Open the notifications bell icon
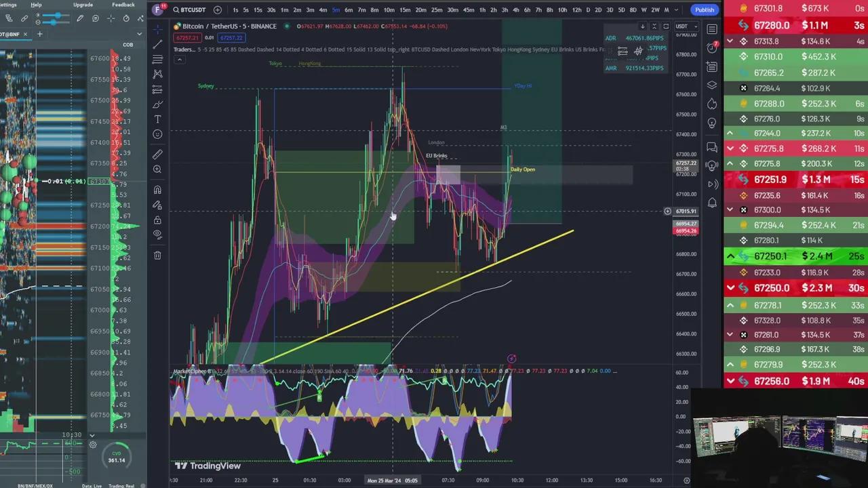Screen dimensions: 868x488 (x=712, y=203)
